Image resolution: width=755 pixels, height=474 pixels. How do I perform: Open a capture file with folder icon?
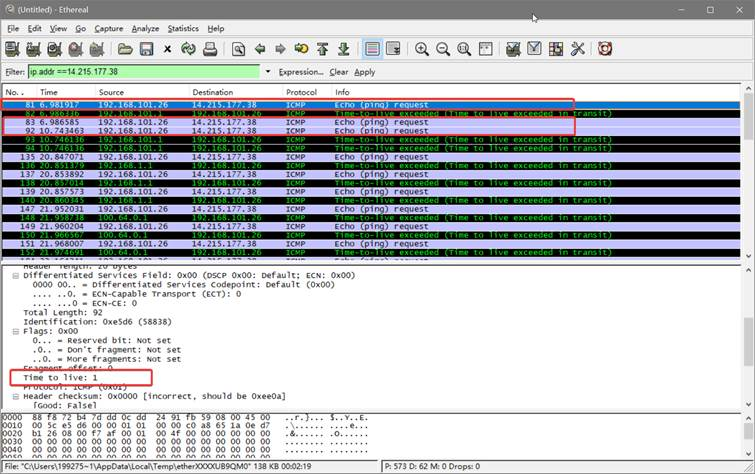[x=125, y=49]
